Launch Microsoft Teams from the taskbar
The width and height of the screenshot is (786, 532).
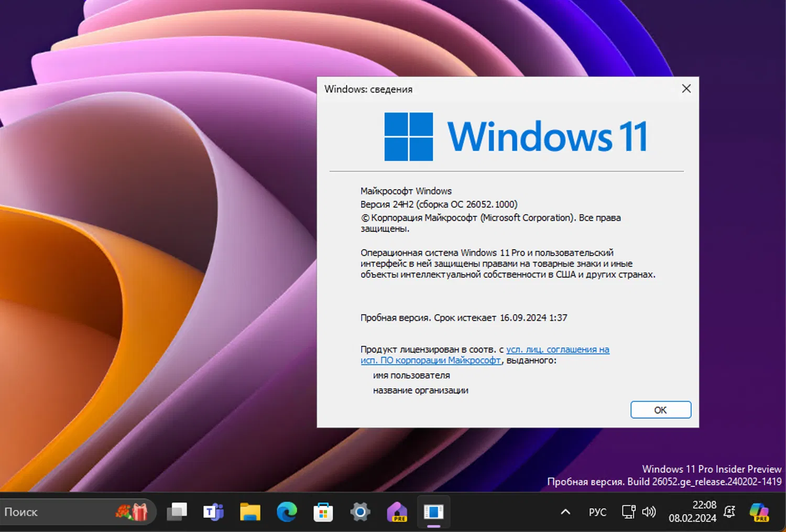213,512
